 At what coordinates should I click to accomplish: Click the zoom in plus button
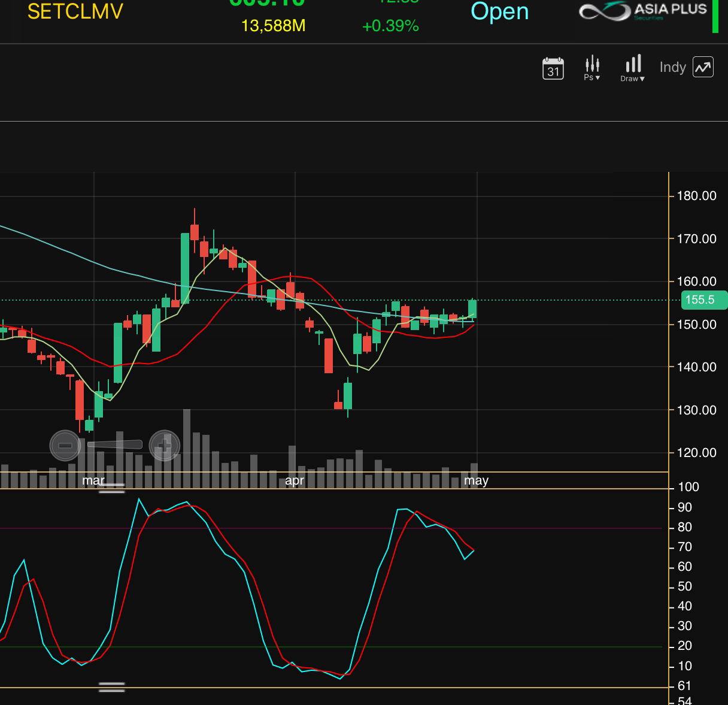click(164, 446)
